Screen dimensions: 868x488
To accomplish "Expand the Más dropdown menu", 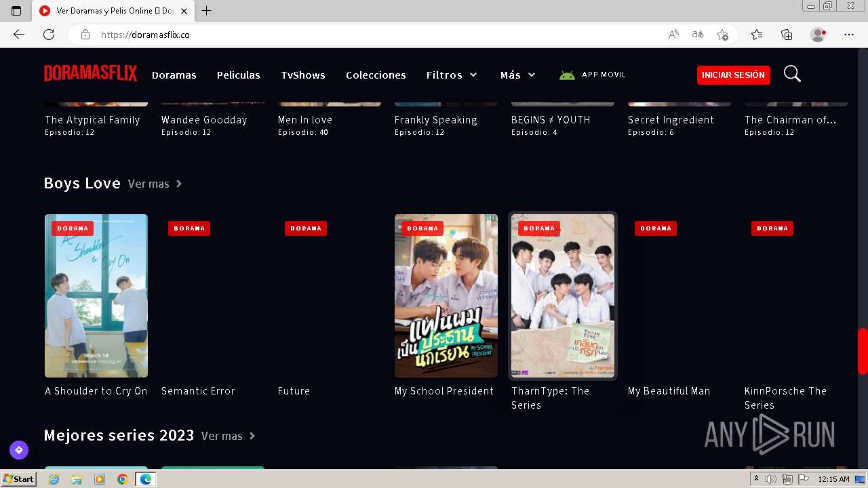I will 518,75.
